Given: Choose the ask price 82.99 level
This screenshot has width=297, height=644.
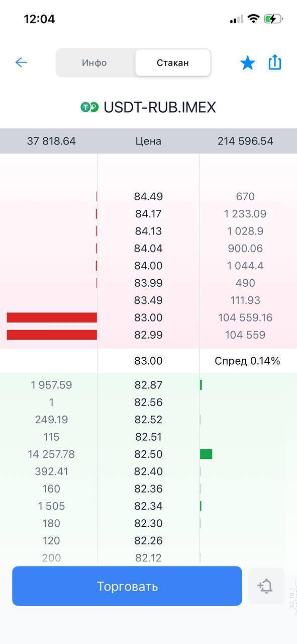Looking at the screenshot, I should [x=148, y=335].
